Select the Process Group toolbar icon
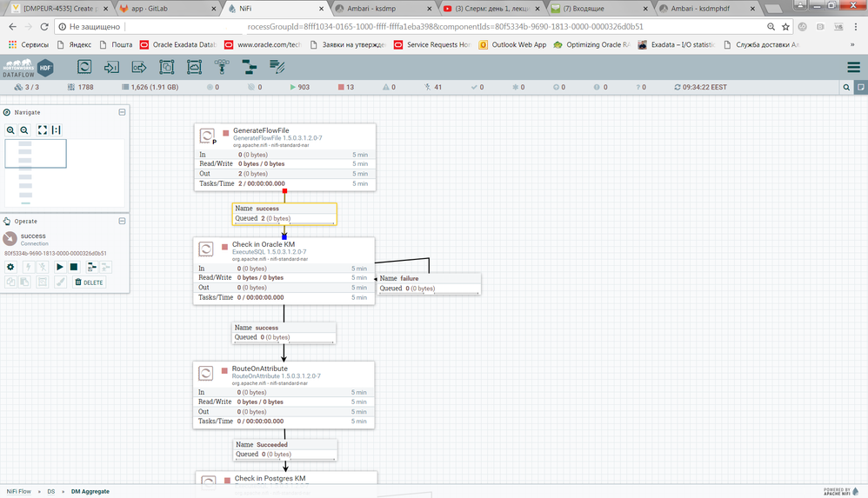The image size is (868, 498). point(167,67)
